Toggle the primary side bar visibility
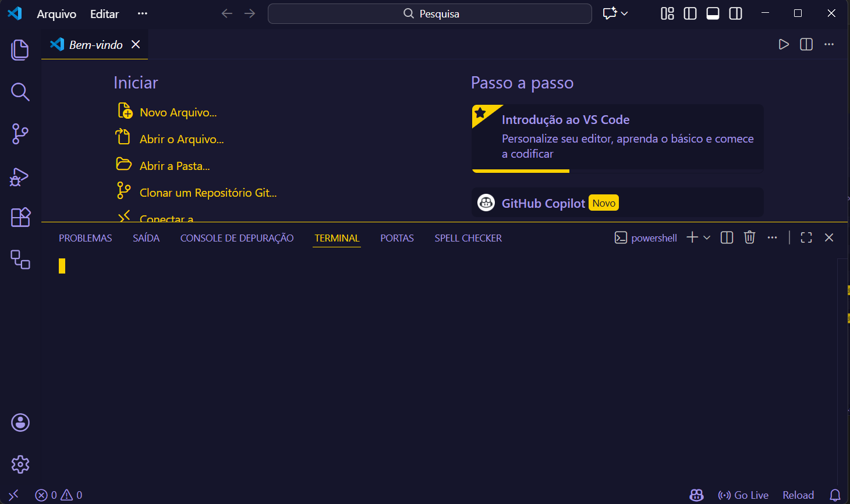Image resolution: width=850 pixels, height=504 pixels. 690,13
